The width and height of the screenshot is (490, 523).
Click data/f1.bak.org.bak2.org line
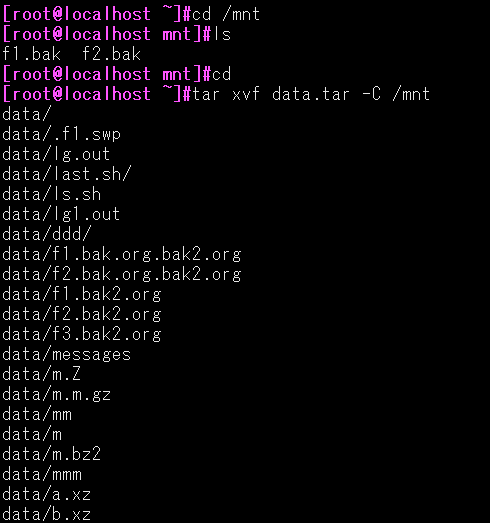[122, 254]
